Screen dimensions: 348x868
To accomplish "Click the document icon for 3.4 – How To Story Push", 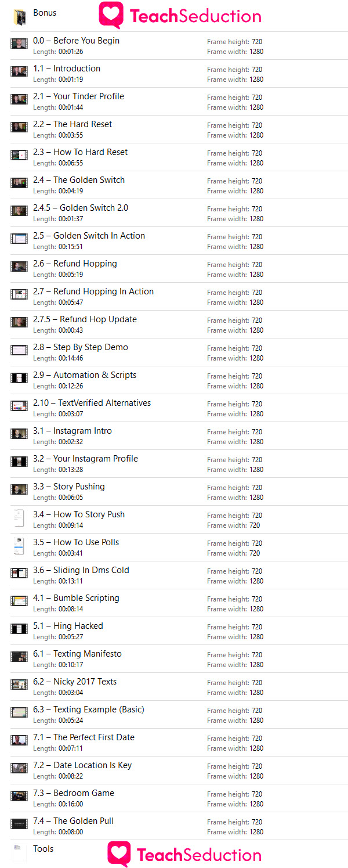I will (19, 518).
